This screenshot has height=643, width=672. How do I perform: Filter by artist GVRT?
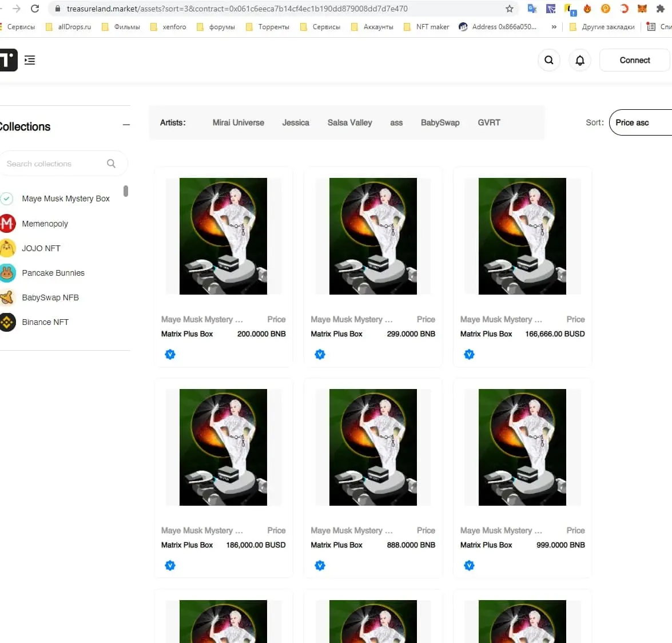tap(489, 122)
